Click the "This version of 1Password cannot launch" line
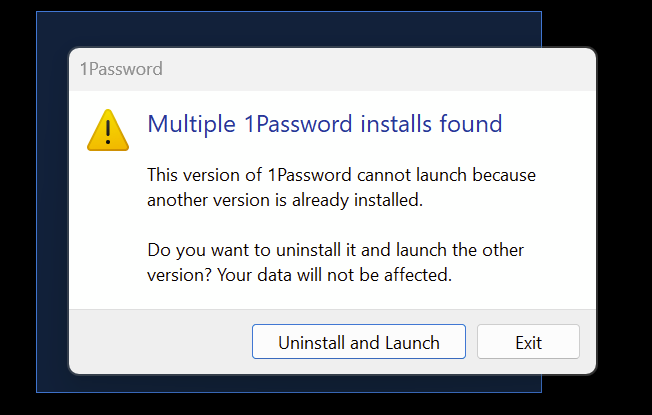The image size is (652, 415). 341,175
